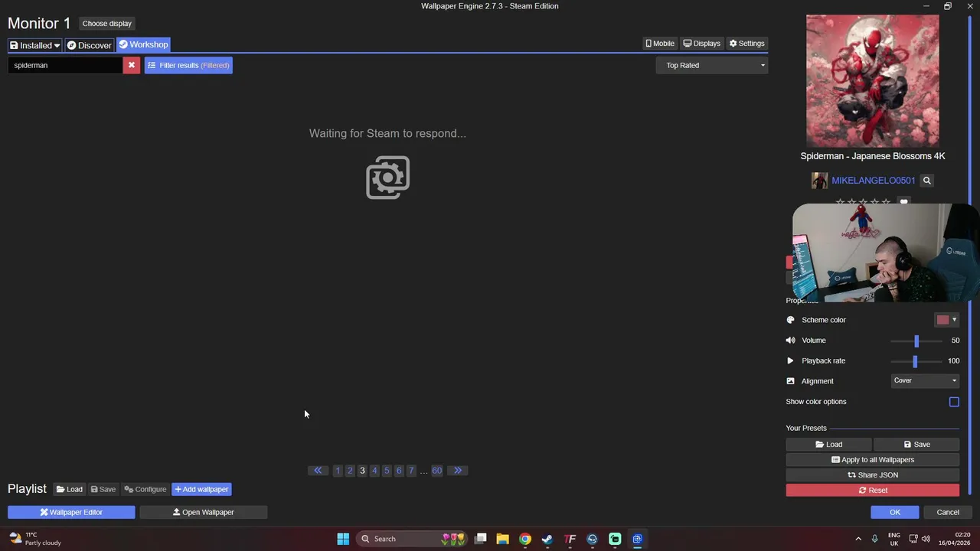Configure the playlist
The image size is (980, 551).
click(x=145, y=489)
